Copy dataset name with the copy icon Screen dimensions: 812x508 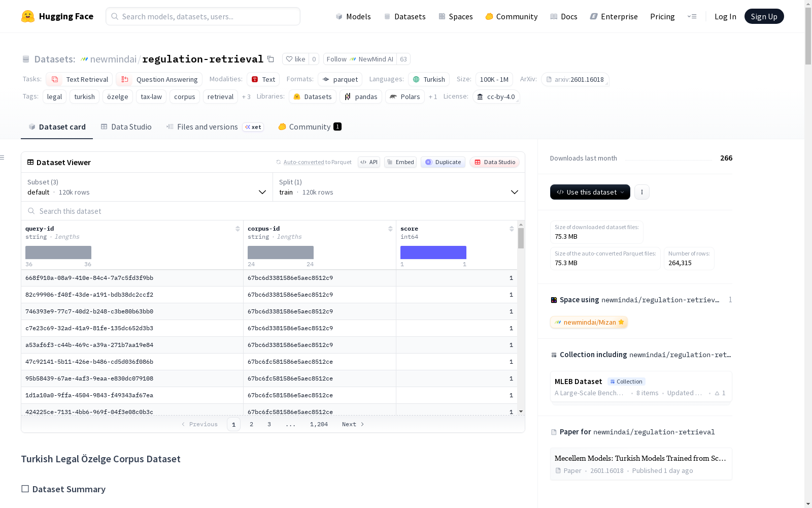click(271, 59)
